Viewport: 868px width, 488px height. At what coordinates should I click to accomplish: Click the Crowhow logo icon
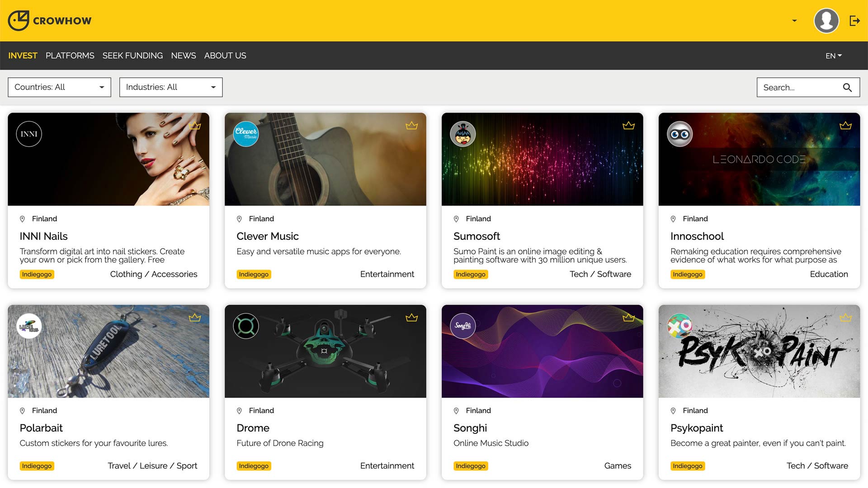click(x=19, y=21)
